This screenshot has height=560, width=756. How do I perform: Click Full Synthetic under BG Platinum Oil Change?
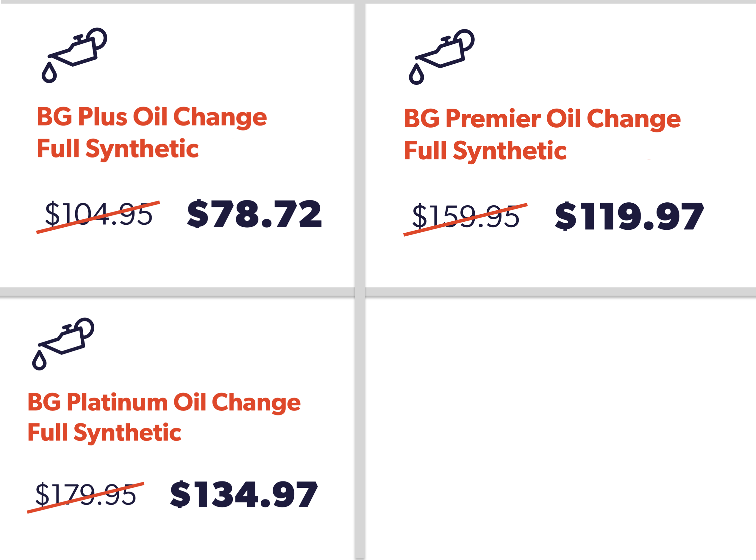point(104,433)
